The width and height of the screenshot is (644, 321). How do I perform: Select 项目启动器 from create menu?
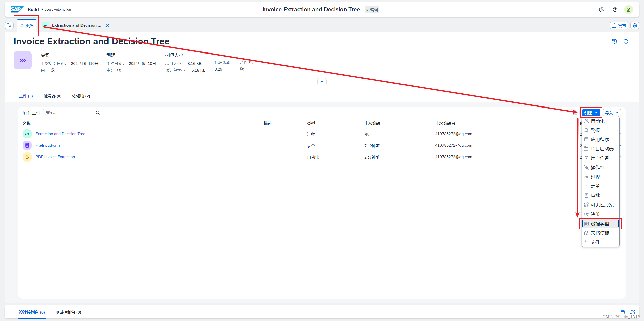600,149
